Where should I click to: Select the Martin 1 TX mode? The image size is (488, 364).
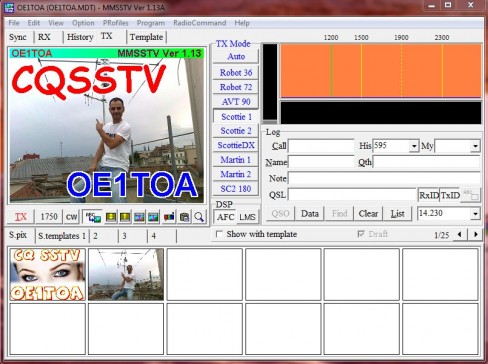236,160
